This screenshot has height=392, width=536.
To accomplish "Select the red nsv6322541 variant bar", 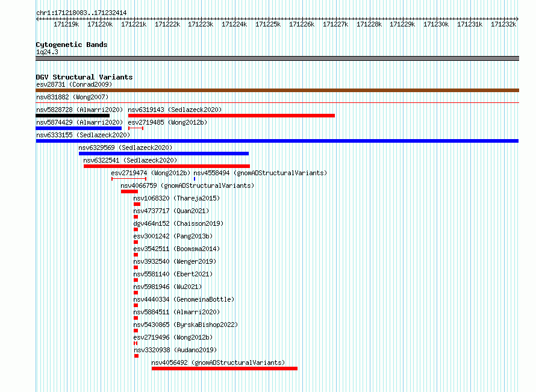I will (x=167, y=166).
